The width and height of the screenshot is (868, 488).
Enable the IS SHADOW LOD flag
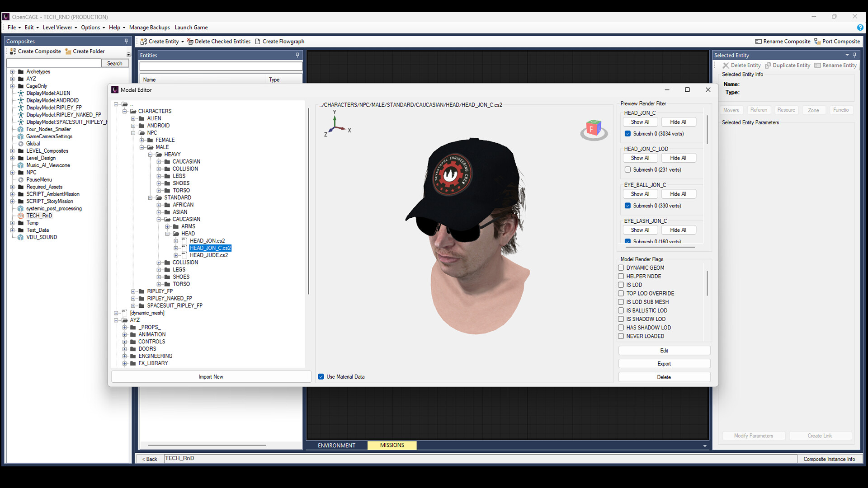[x=621, y=319]
